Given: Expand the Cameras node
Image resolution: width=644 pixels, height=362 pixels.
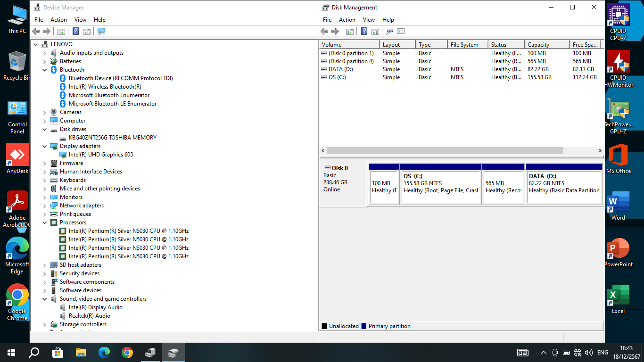Looking at the screenshot, I should coord(45,112).
